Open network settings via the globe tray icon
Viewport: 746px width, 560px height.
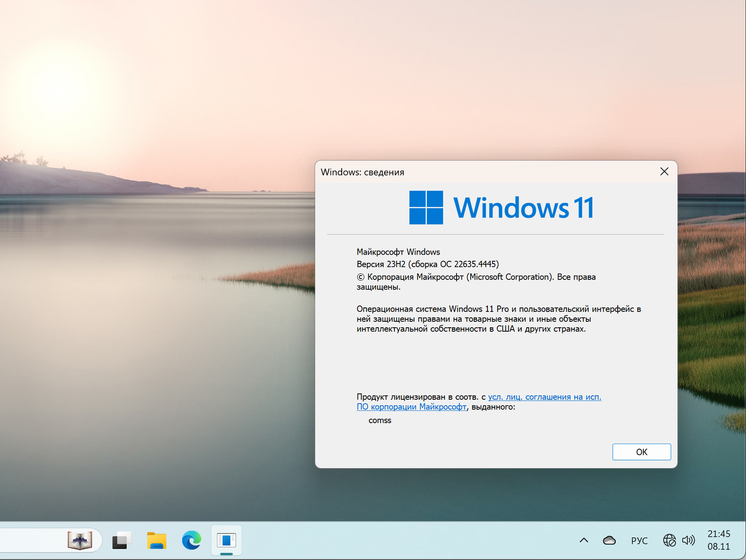click(669, 540)
